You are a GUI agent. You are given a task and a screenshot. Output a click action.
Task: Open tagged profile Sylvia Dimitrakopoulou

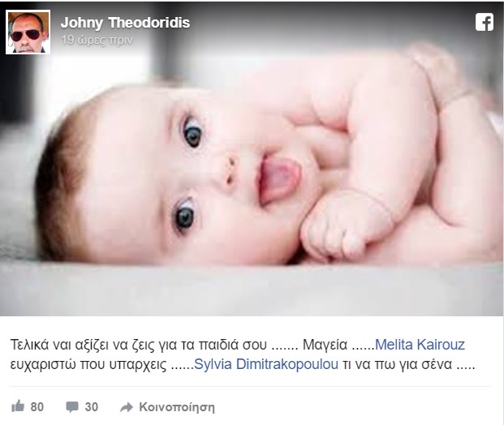[x=266, y=364]
